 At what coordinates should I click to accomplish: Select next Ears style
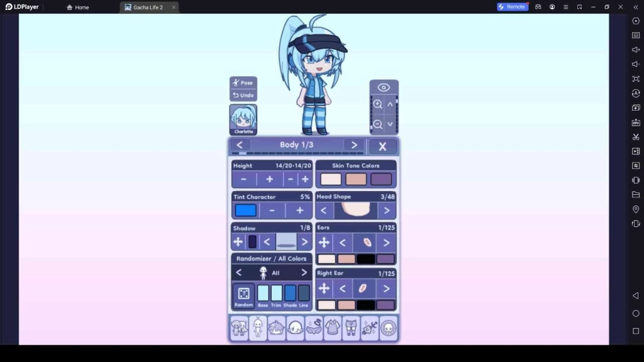(x=387, y=243)
